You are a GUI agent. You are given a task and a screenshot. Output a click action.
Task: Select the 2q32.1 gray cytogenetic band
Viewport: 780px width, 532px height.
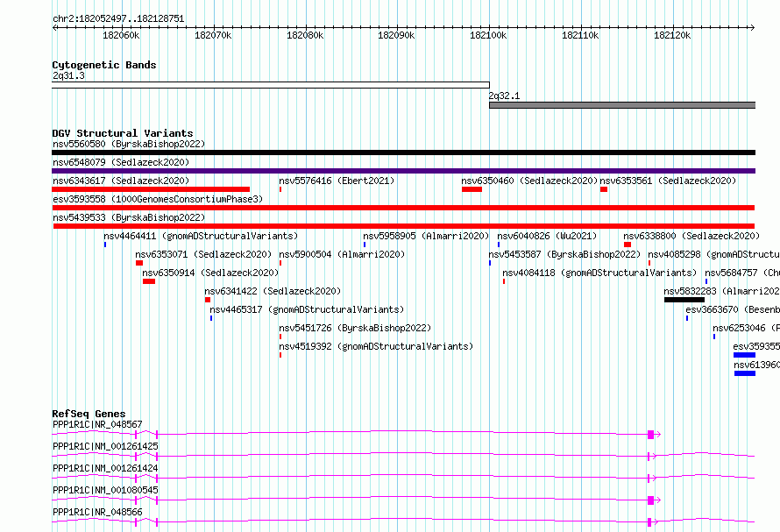click(622, 105)
